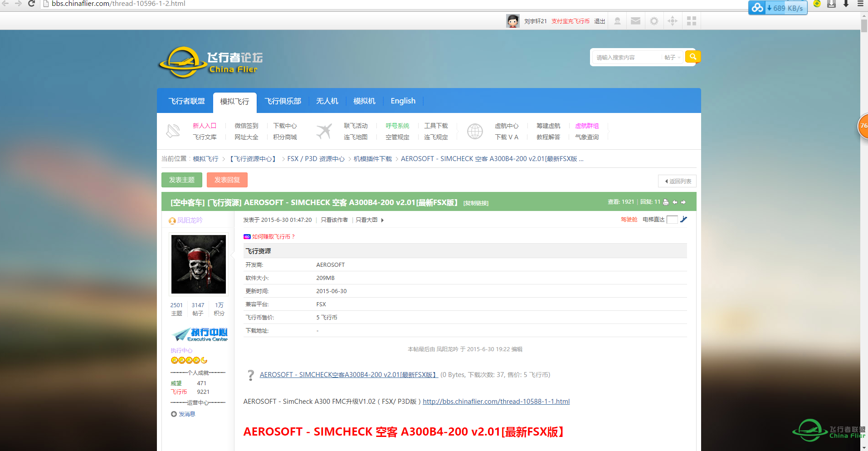Click the satellite dish icon in sub-navigation

[x=173, y=131]
